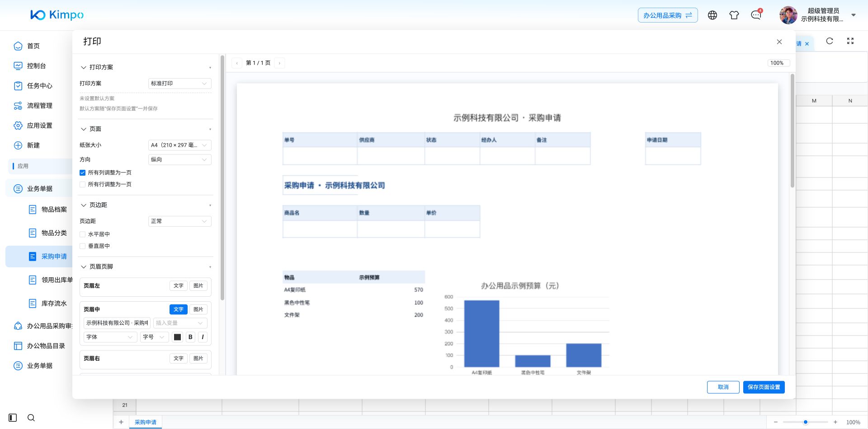Open the 页边距 正常 dropdown
The height and width of the screenshot is (429, 868).
pyautogui.click(x=179, y=221)
